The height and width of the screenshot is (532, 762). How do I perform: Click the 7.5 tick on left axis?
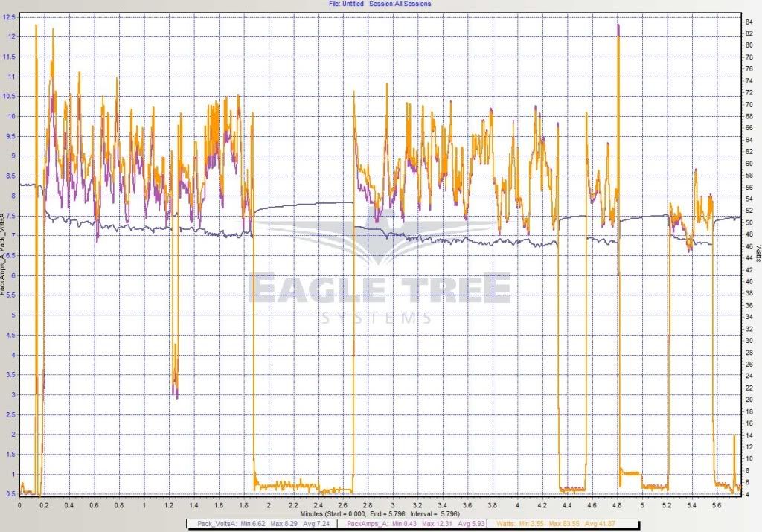point(10,216)
